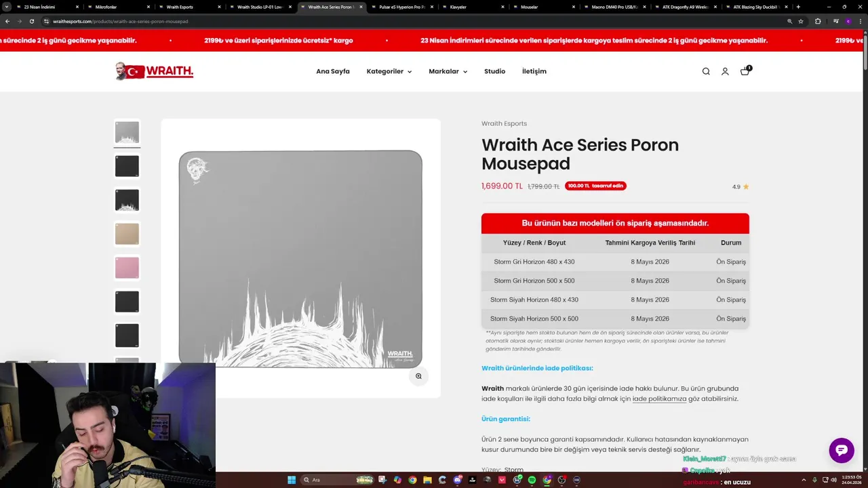
Task: Expand the Kategoriler dropdown menu
Action: tap(389, 71)
